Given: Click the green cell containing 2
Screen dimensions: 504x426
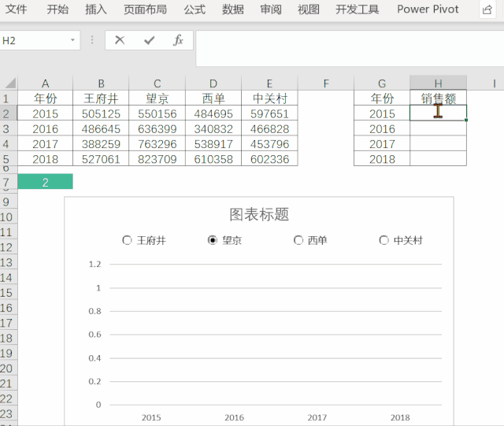Looking at the screenshot, I should pyautogui.click(x=46, y=182).
